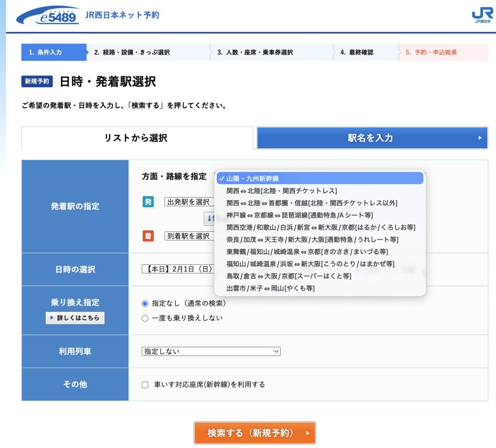Click the 詳しくはこちら button
The height and width of the screenshot is (448, 496).
point(75,318)
